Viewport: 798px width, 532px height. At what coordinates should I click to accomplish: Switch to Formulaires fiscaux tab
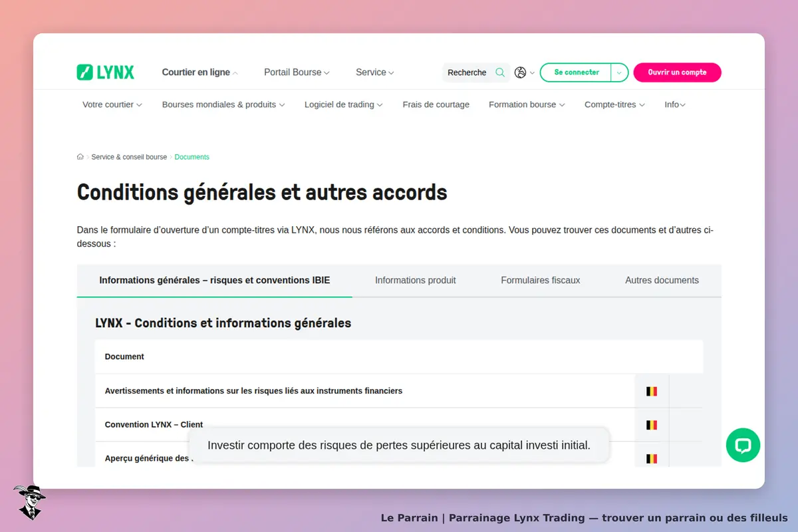(541, 281)
